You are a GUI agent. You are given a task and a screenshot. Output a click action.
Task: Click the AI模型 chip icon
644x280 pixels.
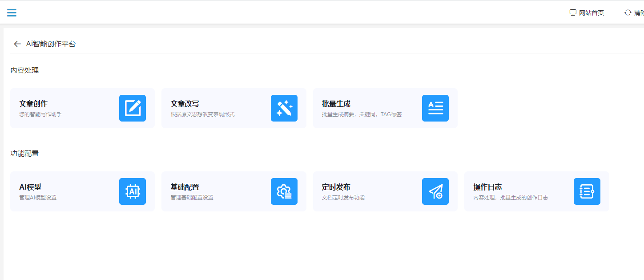click(133, 191)
